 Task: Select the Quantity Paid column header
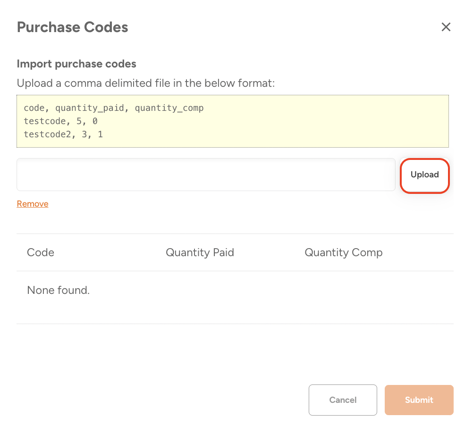pyautogui.click(x=200, y=252)
